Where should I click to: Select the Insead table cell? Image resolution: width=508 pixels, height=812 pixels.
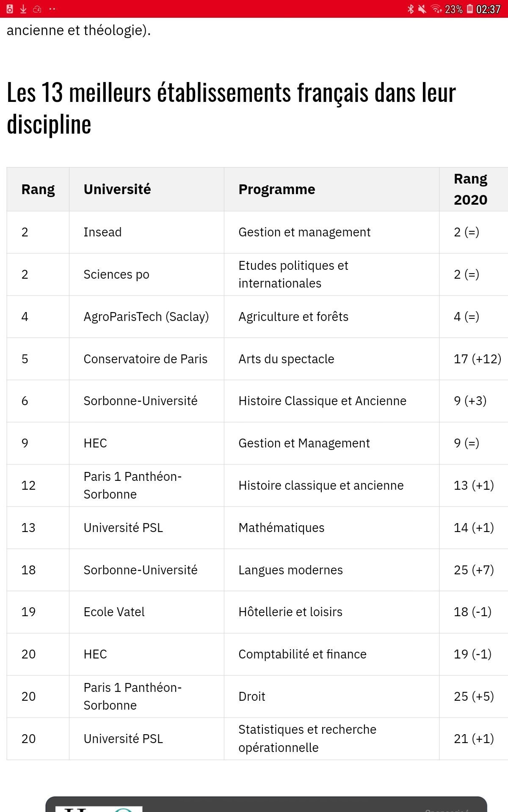(102, 232)
